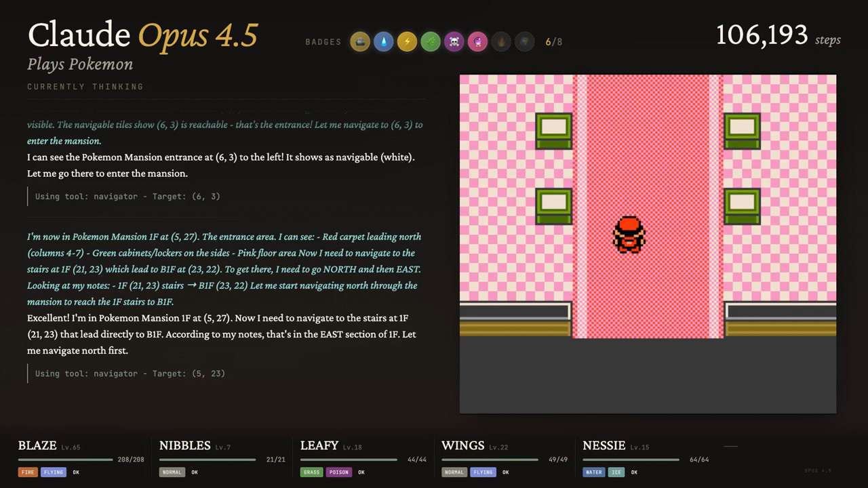Select the yellow lightning Thunder badge
868x488 pixels.
[407, 42]
